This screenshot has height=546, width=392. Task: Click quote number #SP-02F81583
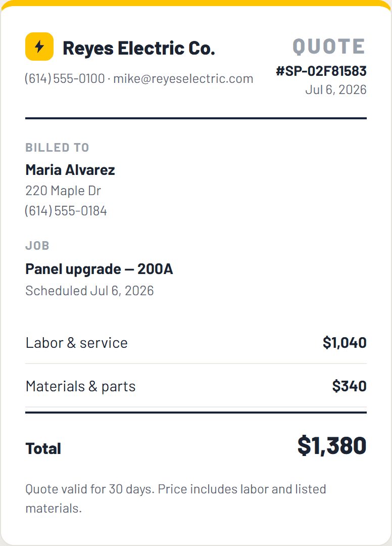[321, 71]
